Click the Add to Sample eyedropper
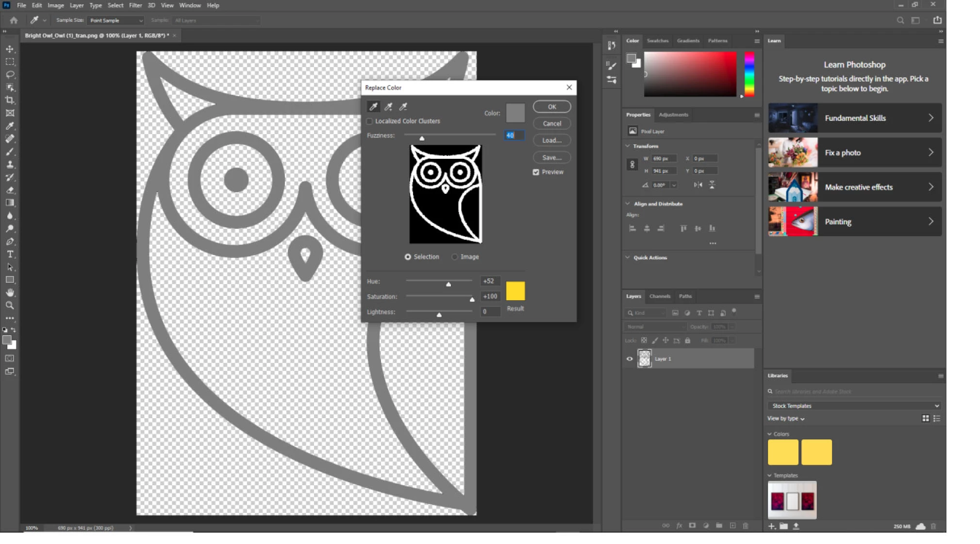 tap(388, 106)
